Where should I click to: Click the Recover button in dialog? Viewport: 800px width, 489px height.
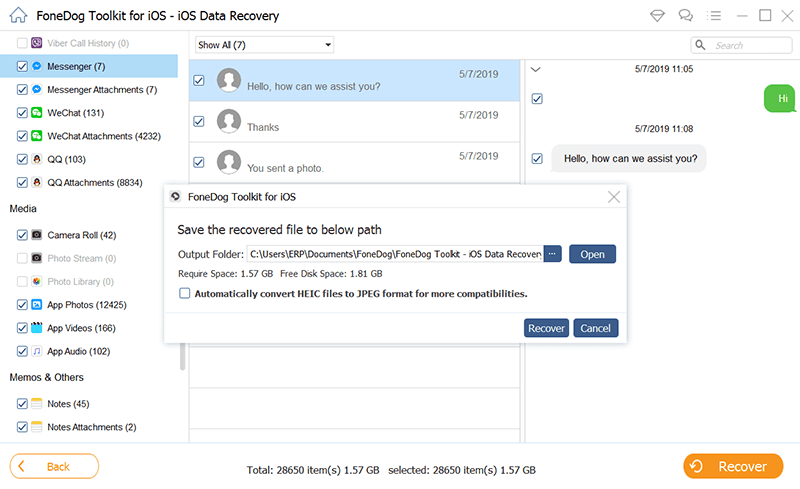click(x=546, y=328)
